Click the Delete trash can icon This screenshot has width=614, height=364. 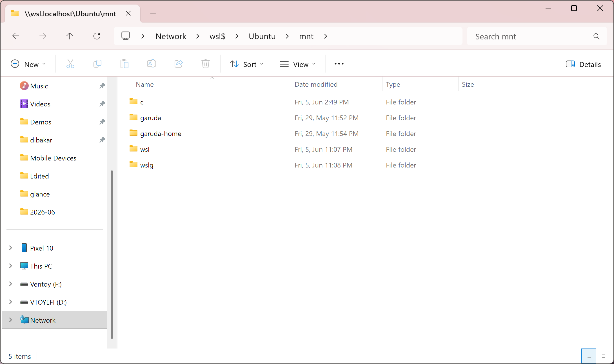tap(206, 64)
